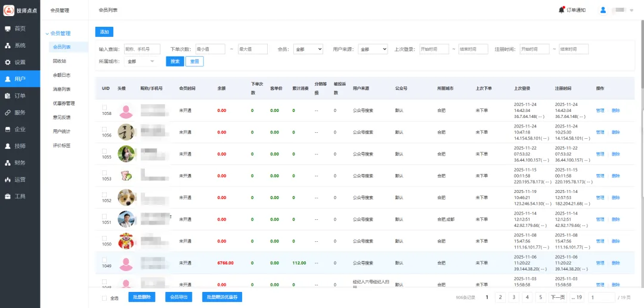Click the 下一页 pagination button
The image size is (644, 308).
(x=557, y=297)
